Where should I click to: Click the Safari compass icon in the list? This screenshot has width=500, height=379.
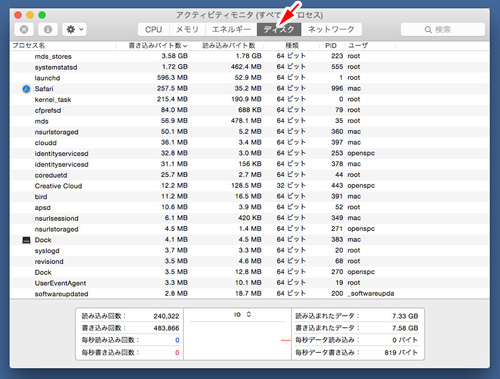(x=26, y=89)
